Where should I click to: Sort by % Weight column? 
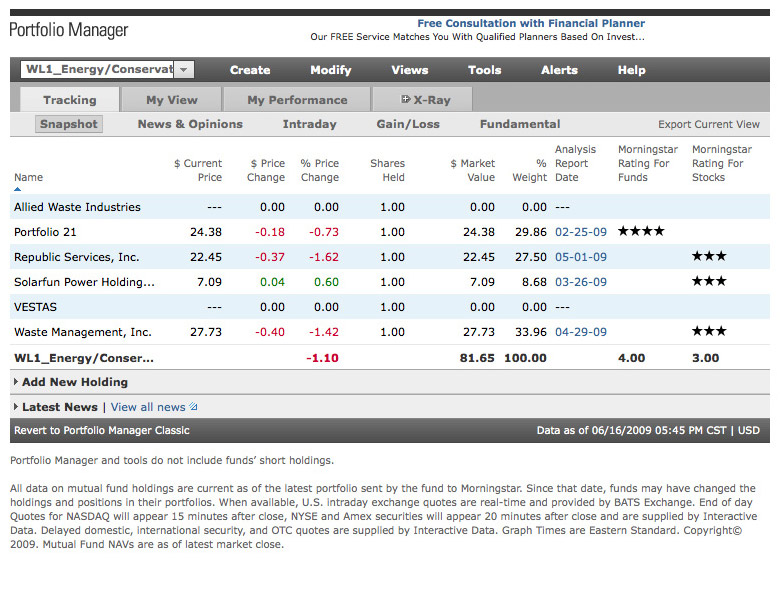point(530,171)
